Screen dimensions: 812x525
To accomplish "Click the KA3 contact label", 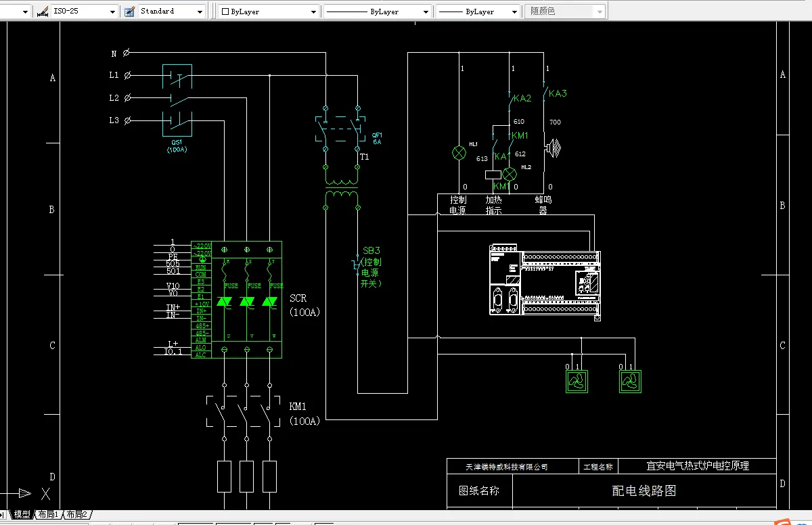I will [x=558, y=93].
